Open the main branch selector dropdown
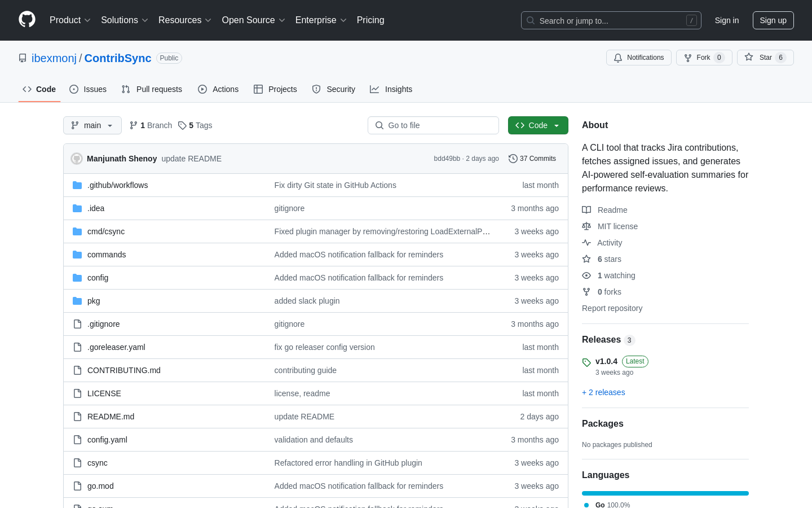Viewport: 812px width, 508px height. point(92,125)
